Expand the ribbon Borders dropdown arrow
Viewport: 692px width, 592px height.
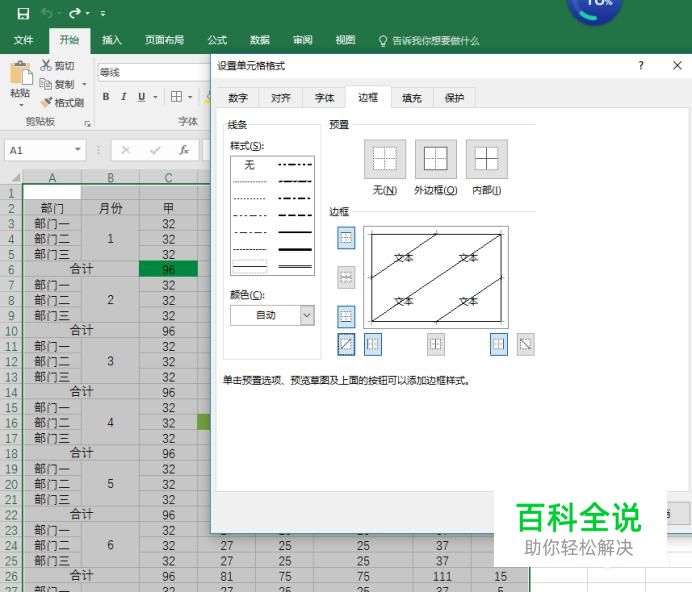click(190, 97)
